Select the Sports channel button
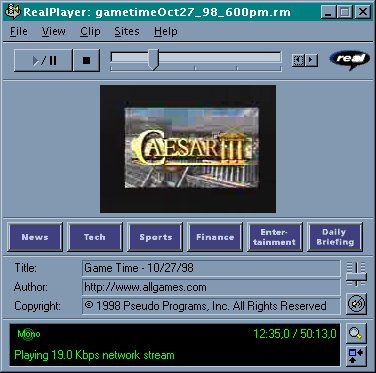Viewport: 376px width, 373px height. [x=155, y=237]
